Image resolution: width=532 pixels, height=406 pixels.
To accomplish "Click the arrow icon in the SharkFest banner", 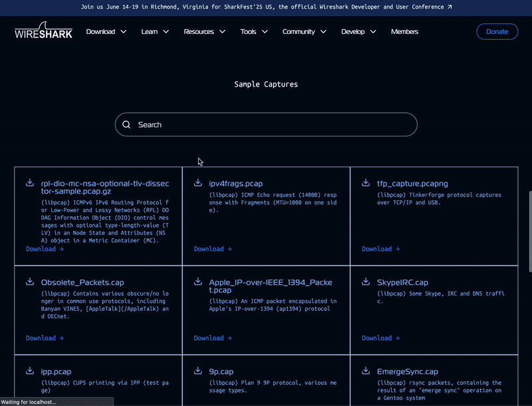I will coord(450,7).
